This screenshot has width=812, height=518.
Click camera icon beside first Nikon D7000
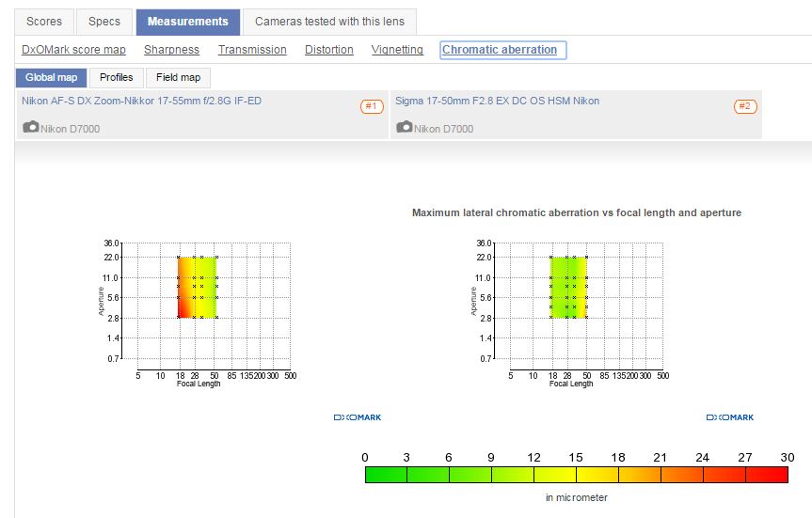31,128
